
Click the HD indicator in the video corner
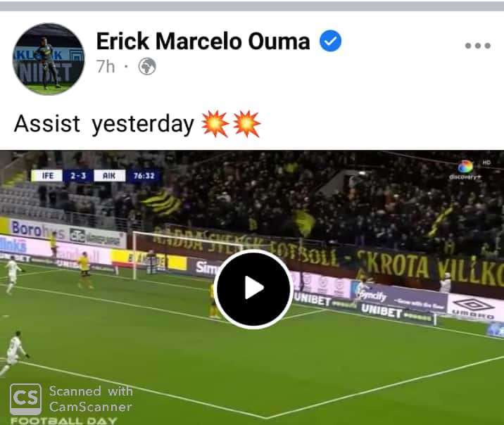click(486, 163)
